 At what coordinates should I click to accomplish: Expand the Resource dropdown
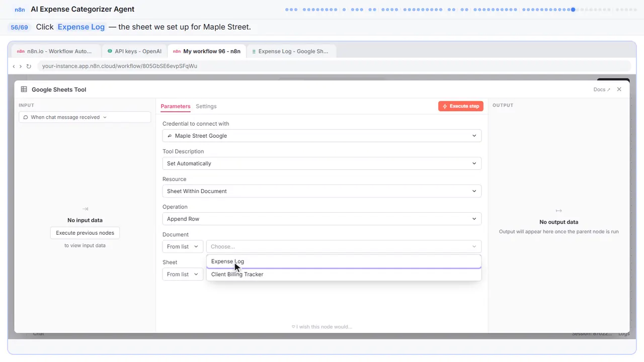[x=322, y=191]
